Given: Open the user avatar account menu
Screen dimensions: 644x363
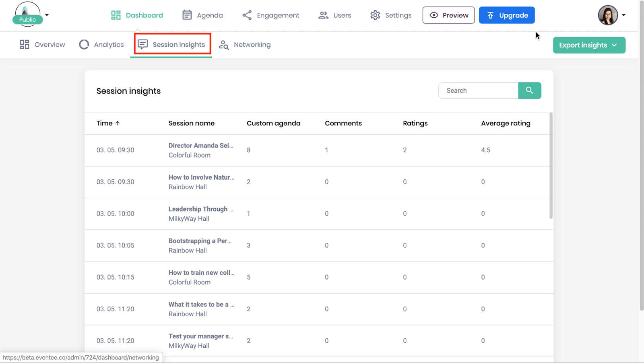Looking at the screenshot, I should pos(608,15).
